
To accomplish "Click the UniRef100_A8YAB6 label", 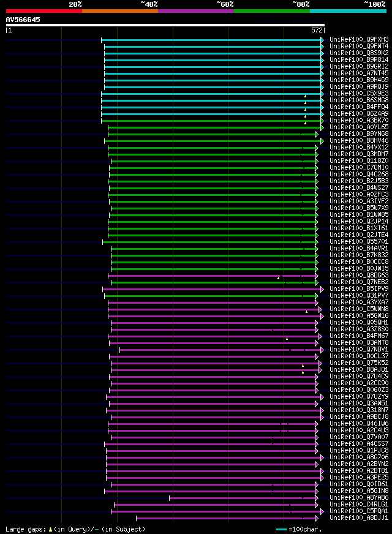I will tap(359, 497).
